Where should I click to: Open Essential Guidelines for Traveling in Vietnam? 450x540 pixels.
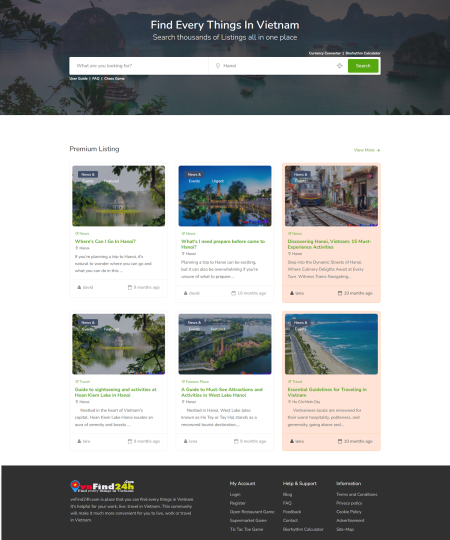327,392
